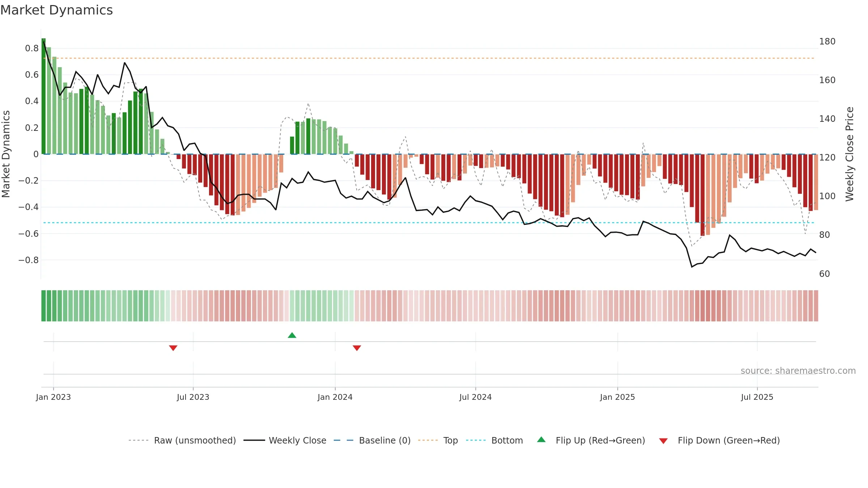This screenshot has width=868, height=488.
Task: Click the 180 right axis tick label
Action: (827, 41)
